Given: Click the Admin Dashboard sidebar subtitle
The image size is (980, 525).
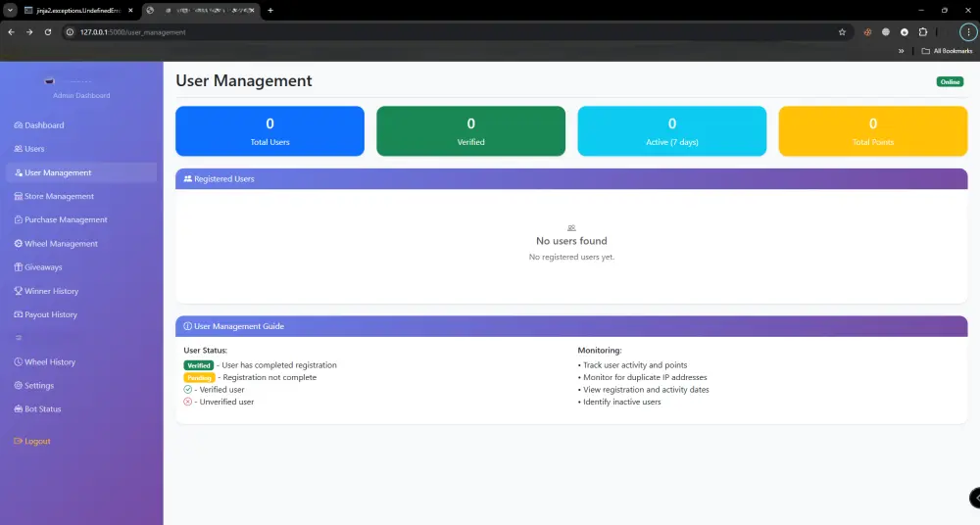Looking at the screenshot, I should coord(81,96).
